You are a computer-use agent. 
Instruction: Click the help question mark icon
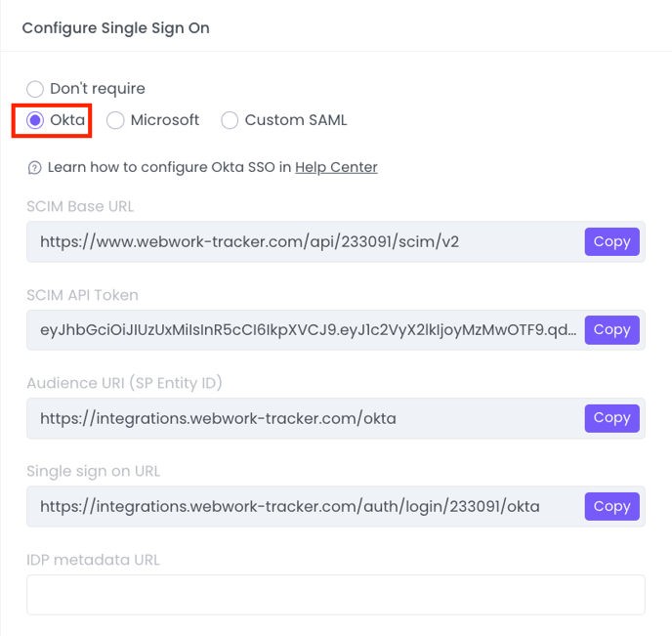(x=35, y=168)
